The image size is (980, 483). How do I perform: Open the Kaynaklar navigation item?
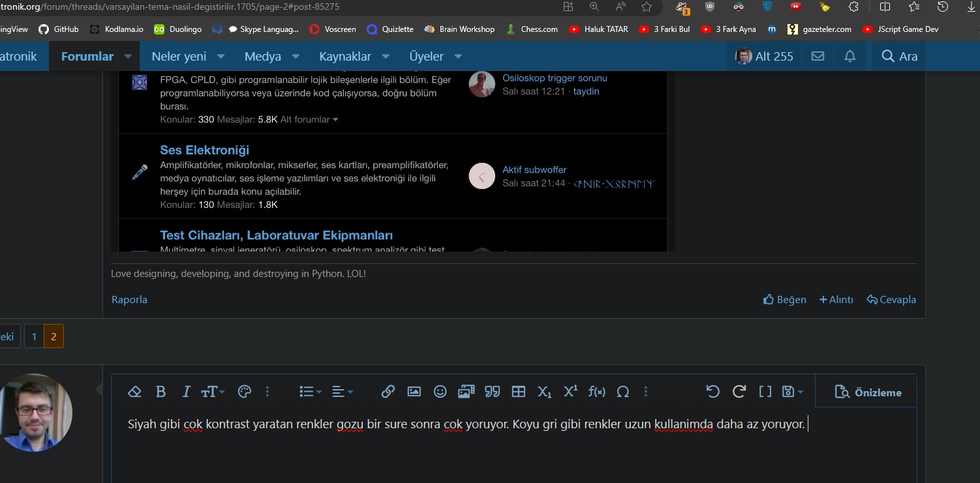[x=345, y=57]
